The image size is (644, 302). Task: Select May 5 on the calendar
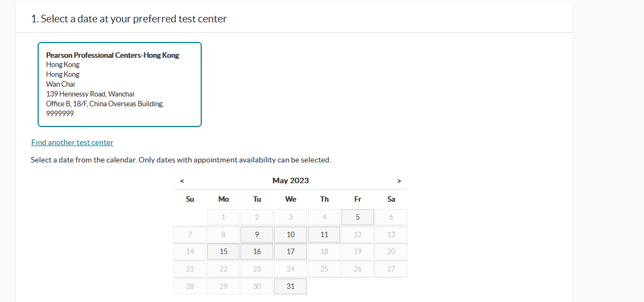[x=358, y=218]
